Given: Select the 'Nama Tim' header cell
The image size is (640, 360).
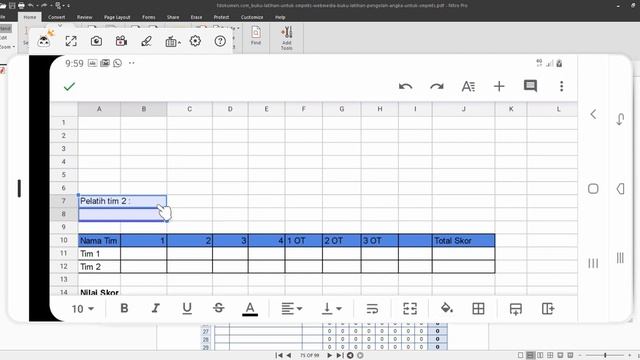Looking at the screenshot, I should click(99, 240).
